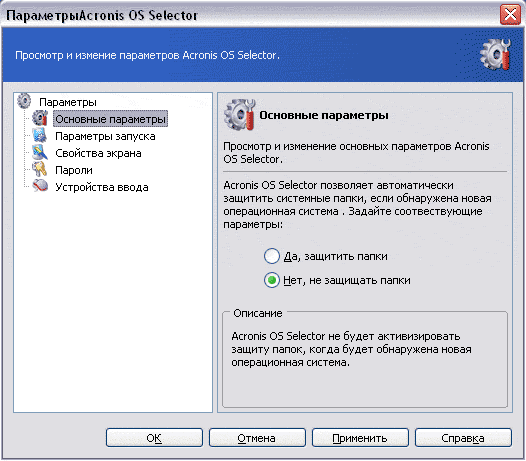This screenshot has height=461, width=526.
Task: Click the icon beside Параметры запуска
Action: (40, 136)
